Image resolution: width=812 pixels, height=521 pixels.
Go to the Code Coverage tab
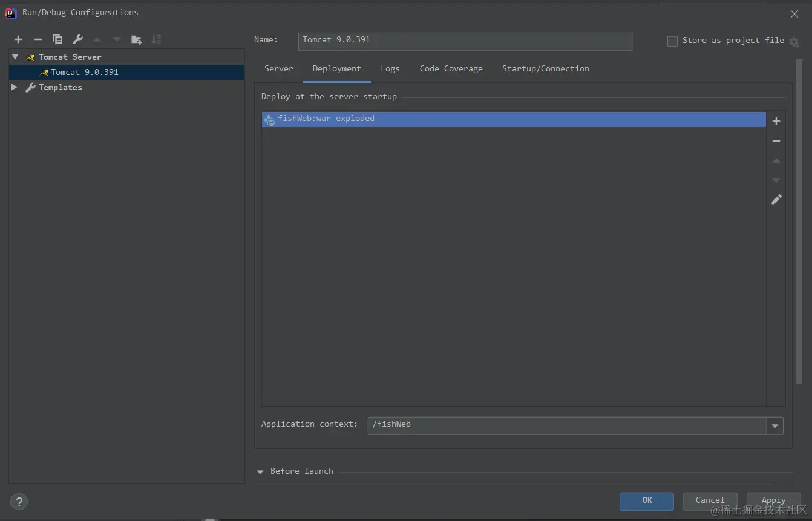451,68
